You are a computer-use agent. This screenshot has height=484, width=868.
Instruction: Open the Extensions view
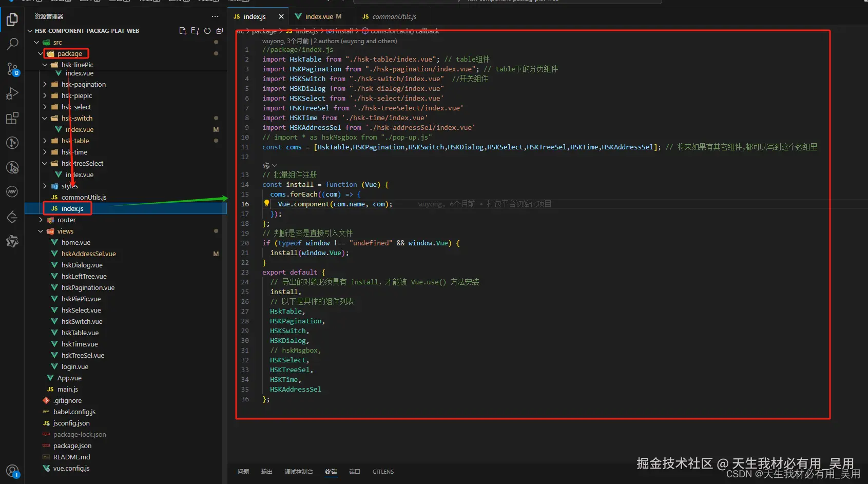[12, 118]
